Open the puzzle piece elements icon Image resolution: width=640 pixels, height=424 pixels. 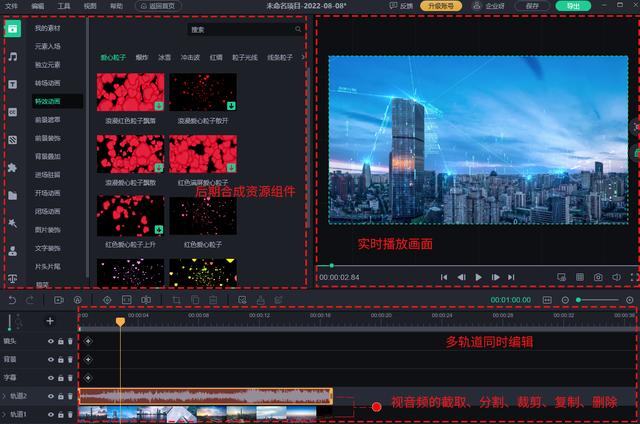[x=13, y=167]
